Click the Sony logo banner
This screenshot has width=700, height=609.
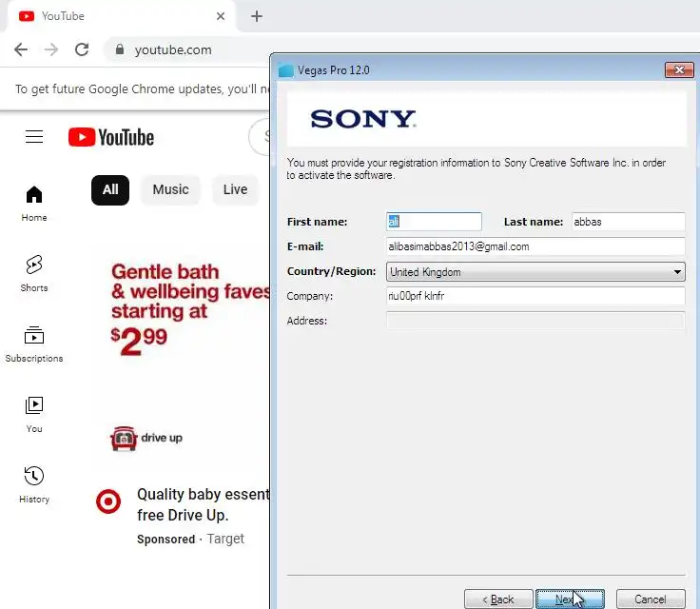pyautogui.click(x=487, y=119)
